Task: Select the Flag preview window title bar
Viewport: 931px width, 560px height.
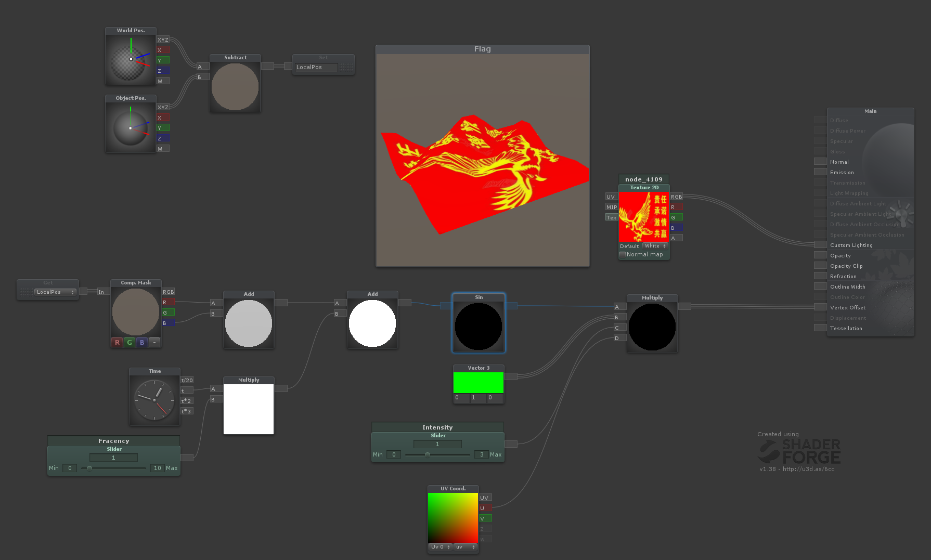Action: tap(482, 48)
